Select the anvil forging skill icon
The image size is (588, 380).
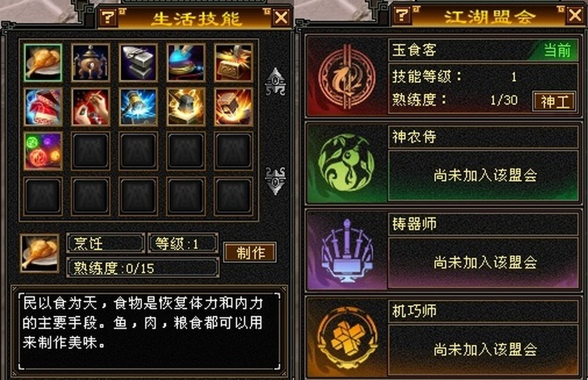[x=138, y=63]
